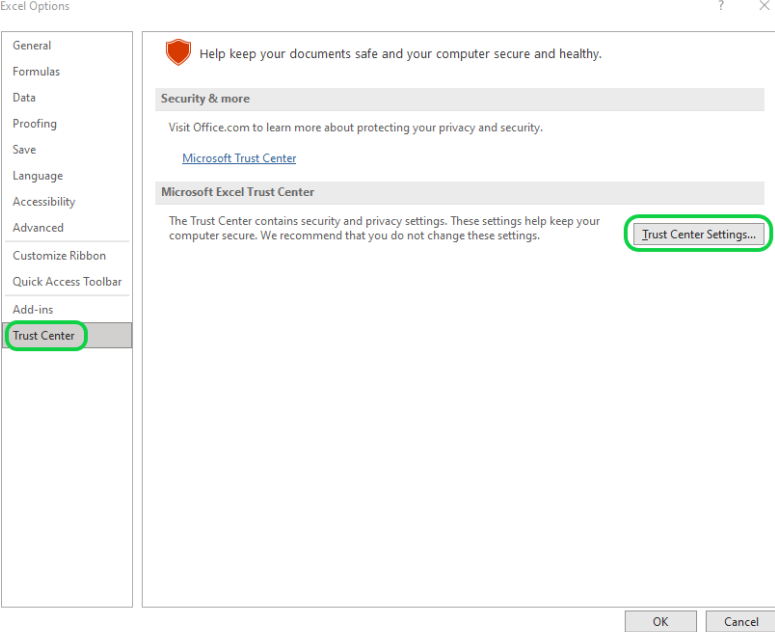The image size is (775, 632).
Task: Click 'The Trust Center contains security' description
Action: coord(384,228)
